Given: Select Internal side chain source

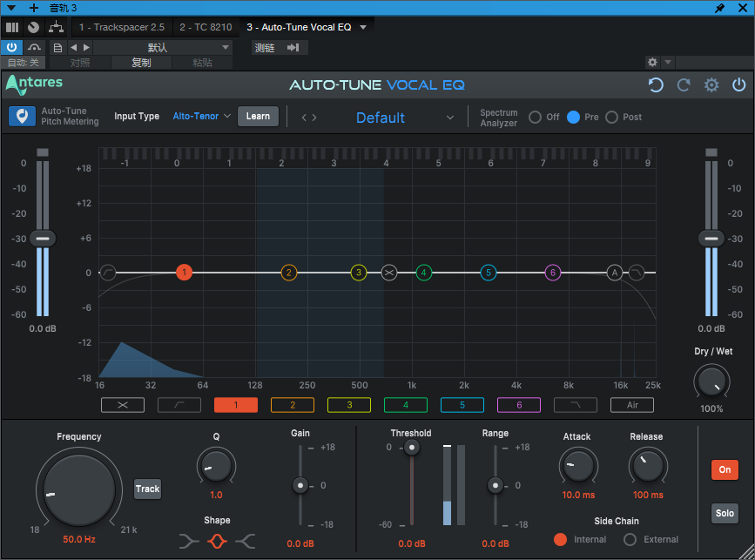Looking at the screenshot, I should click(x=560, y=539).
